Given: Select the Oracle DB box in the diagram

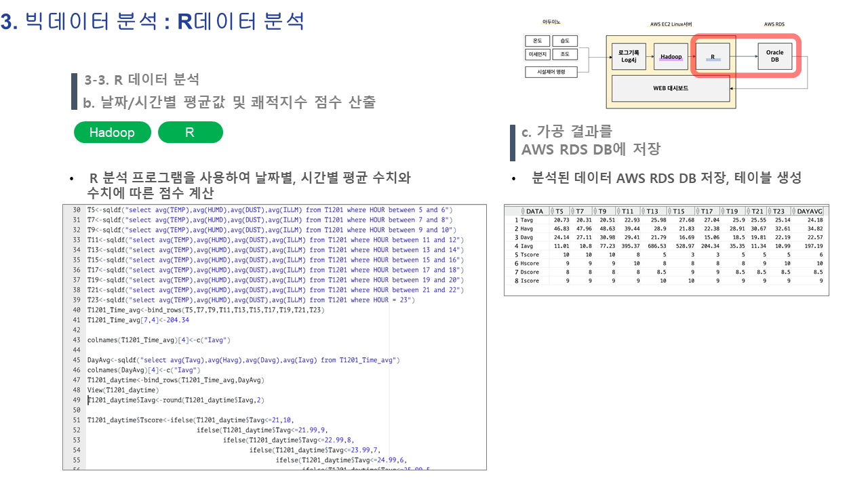Looking at the screenshot, I should click(774, 56).
